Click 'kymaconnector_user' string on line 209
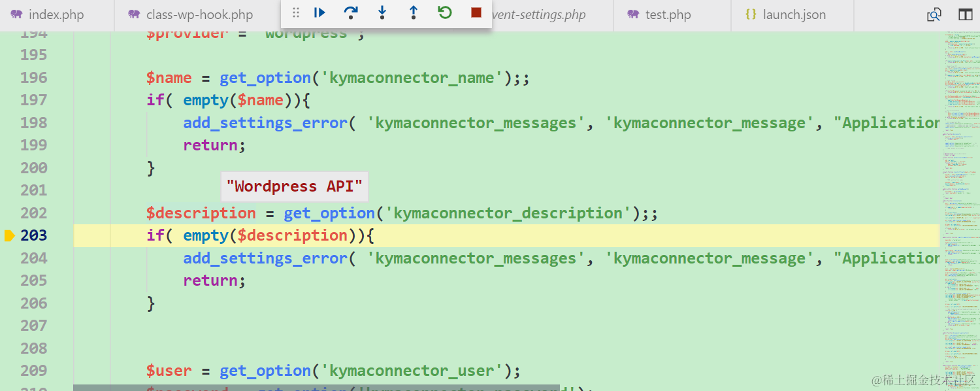980x391 pixels. pyautogui.click(x=412, y=371)
